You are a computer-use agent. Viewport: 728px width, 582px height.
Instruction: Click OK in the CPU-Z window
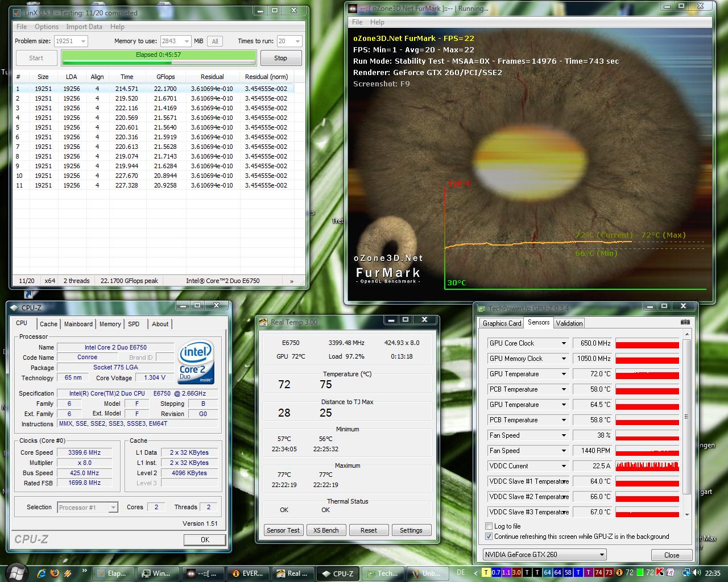[205, 540]
